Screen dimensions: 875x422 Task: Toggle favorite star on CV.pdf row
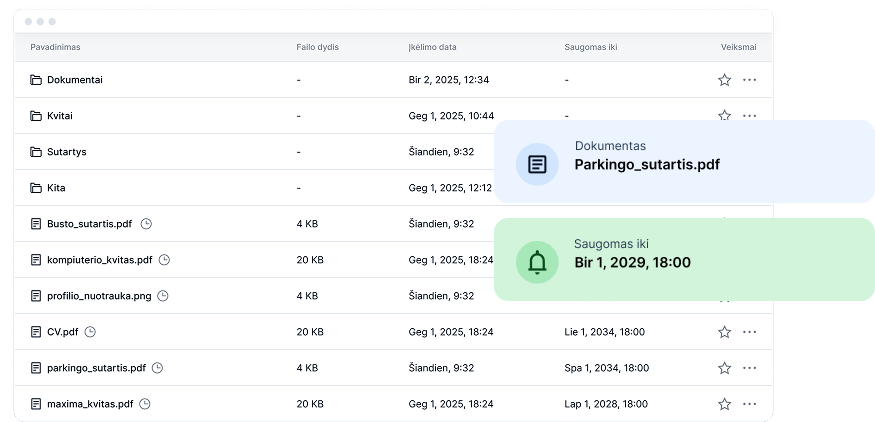(x=724, y=332)
